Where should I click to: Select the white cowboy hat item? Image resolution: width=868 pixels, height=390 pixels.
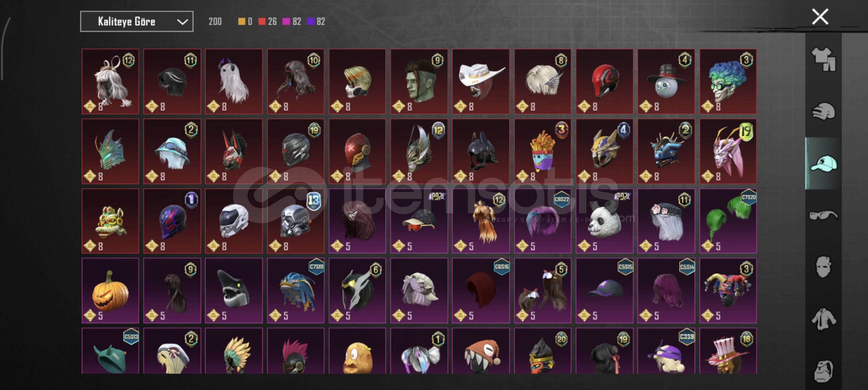pyautogui.click(x=481, y=82)
